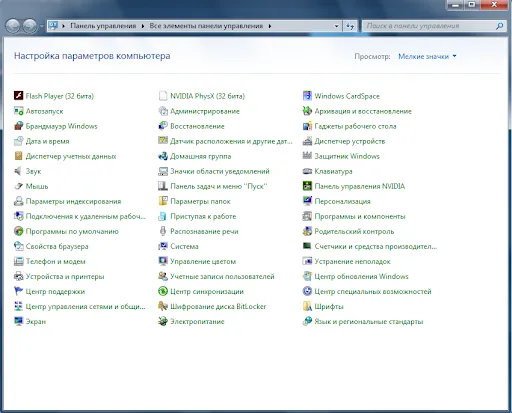The width and height of the screenshot is (512, 413).
Task: Focus the Поиск в панели управления field
Action: 430,26
